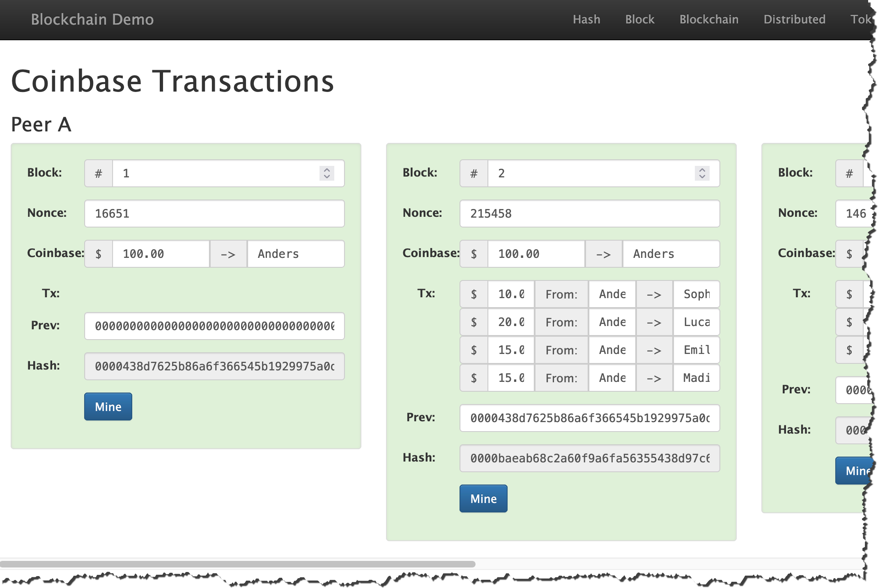The image size is (878, 588).
Task: Go to the Distributed navbar tab
Action: tap(794, 19)
